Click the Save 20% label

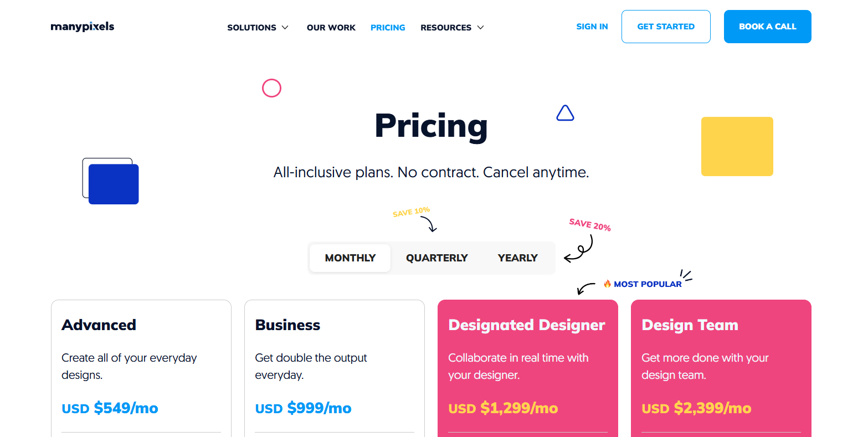coord(590,224)
